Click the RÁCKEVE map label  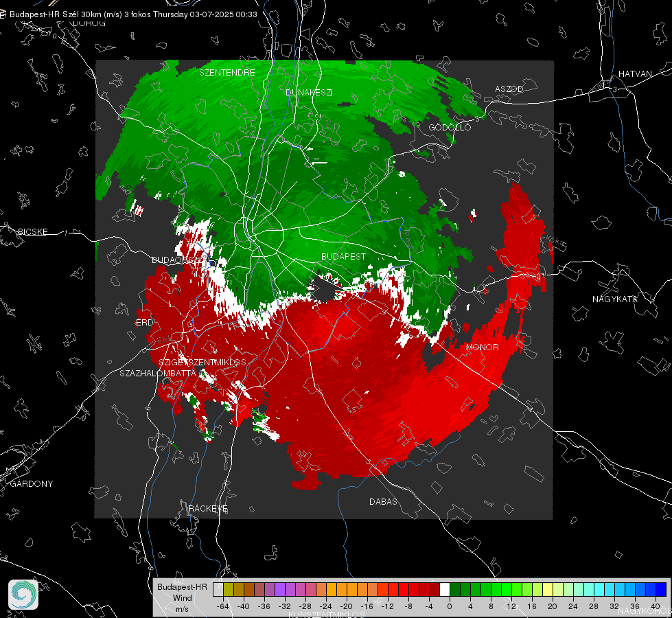pyautogui.click(x=208, y=508)
